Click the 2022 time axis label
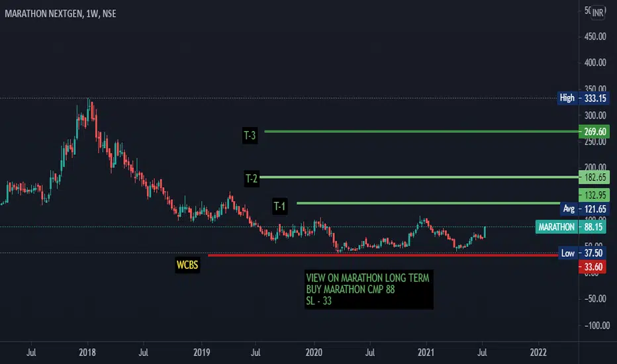 (x=538, y=352)
